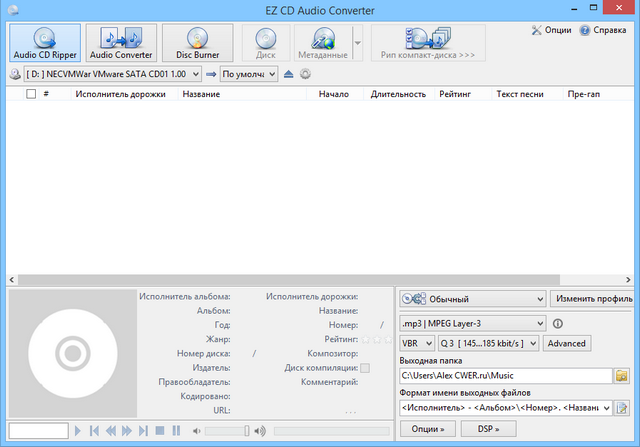
Task: Click the album cover art placeholder
Action: 73,354
